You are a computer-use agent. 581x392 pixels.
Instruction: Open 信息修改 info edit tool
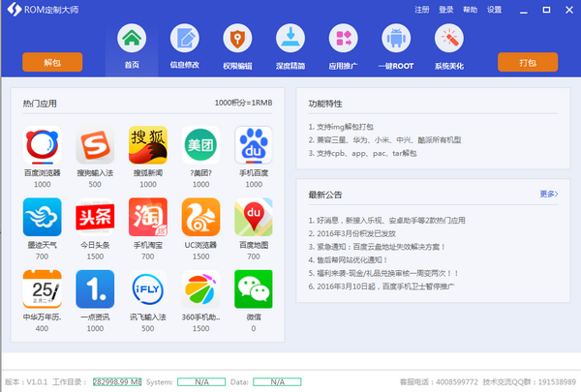pos(185,38)
